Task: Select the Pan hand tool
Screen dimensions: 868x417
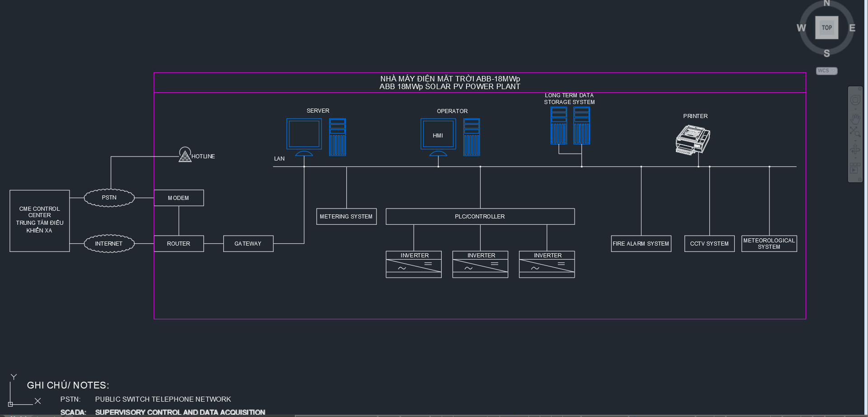Action: tap(855, 119)
